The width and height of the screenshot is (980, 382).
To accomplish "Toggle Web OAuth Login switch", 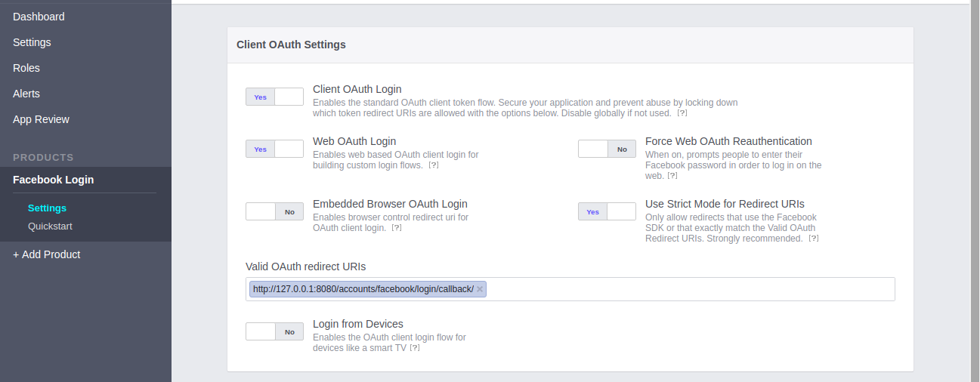I will (274, 149).
